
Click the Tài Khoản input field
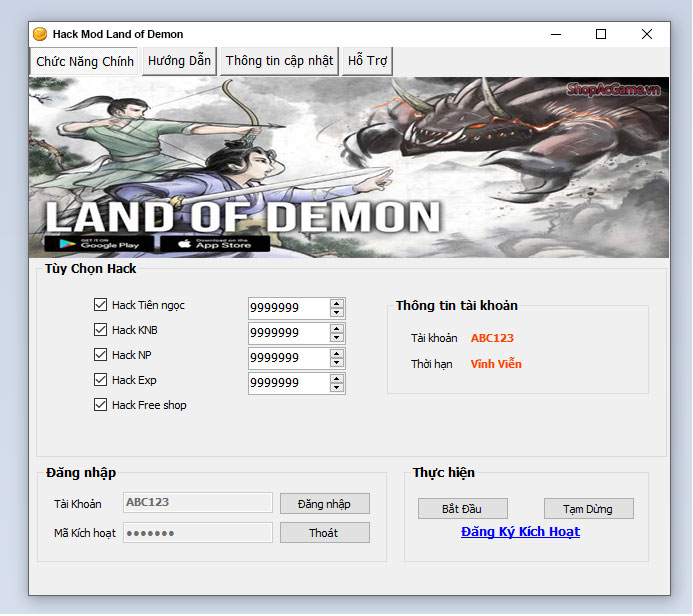pyautogui.click(x=198, y=502)
